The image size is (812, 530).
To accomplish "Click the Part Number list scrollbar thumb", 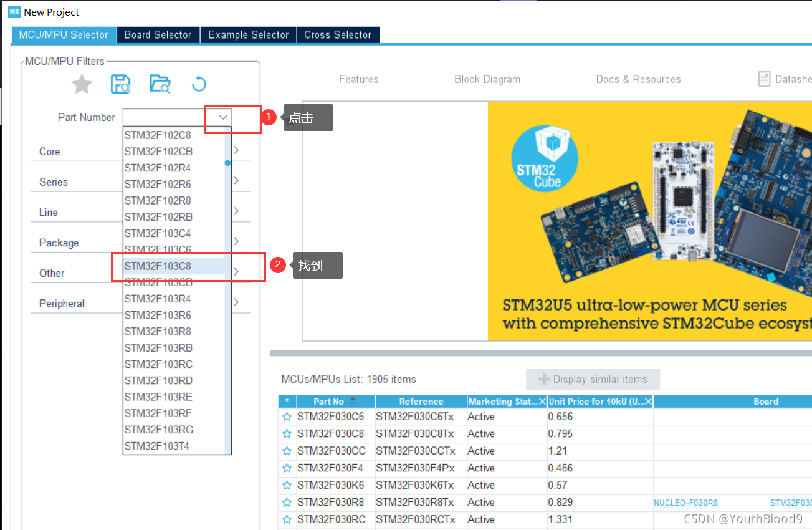I will pyautogui.click(x=227, y=163).
